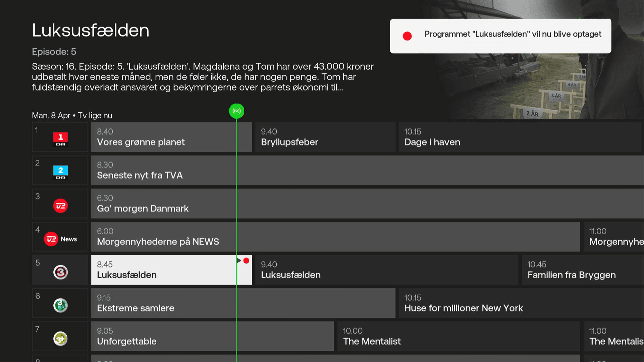Click the Episode: 5 subtitle
The width and height of the screenshot is (644, 362).
pos(54,52)
